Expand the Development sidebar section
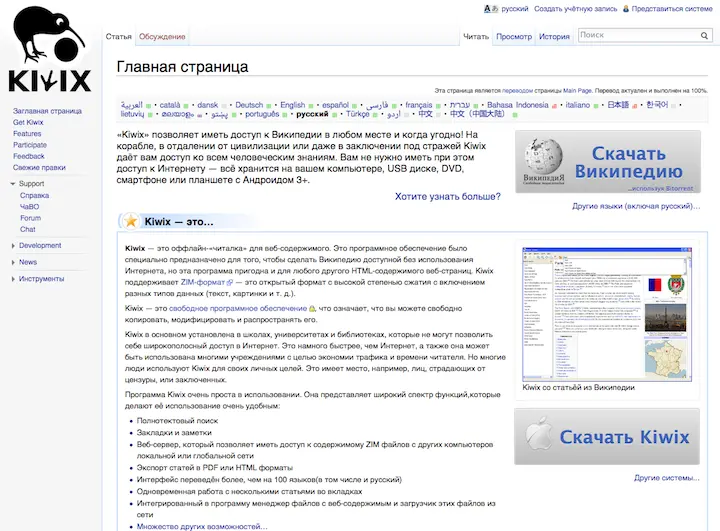The height and width of the screenshot is (531, 720). (13, 246)
